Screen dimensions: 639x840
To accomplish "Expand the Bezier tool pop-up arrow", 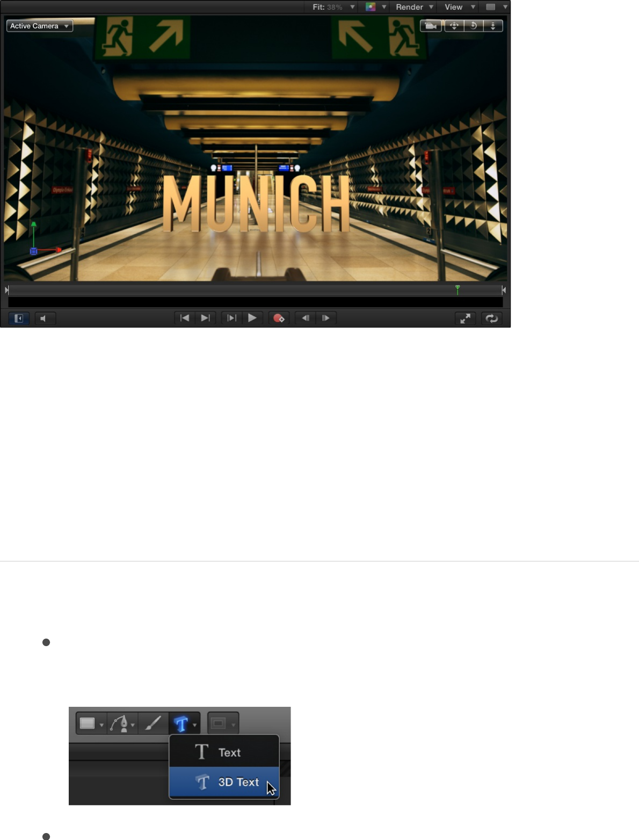I will pyautogui.click(x=133, y=725).
